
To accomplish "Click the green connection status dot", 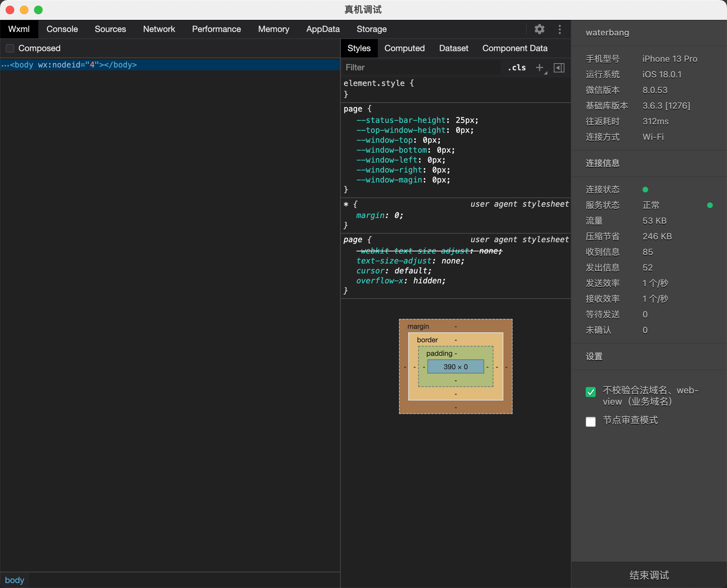I will pyautogui.click(x=645, y=190).
